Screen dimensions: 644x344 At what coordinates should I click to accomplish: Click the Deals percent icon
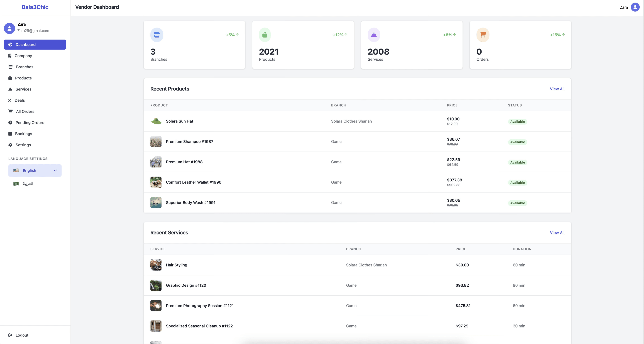point(10,100)
